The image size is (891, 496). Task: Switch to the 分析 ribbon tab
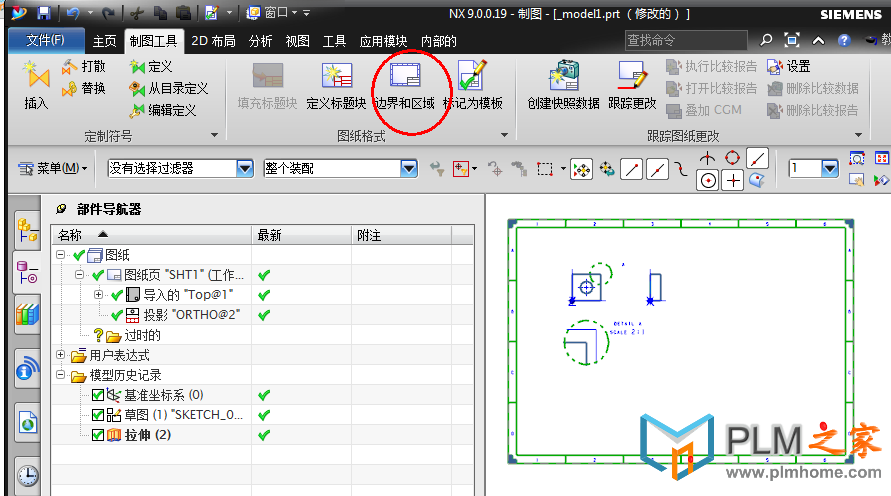click(260, 41)
